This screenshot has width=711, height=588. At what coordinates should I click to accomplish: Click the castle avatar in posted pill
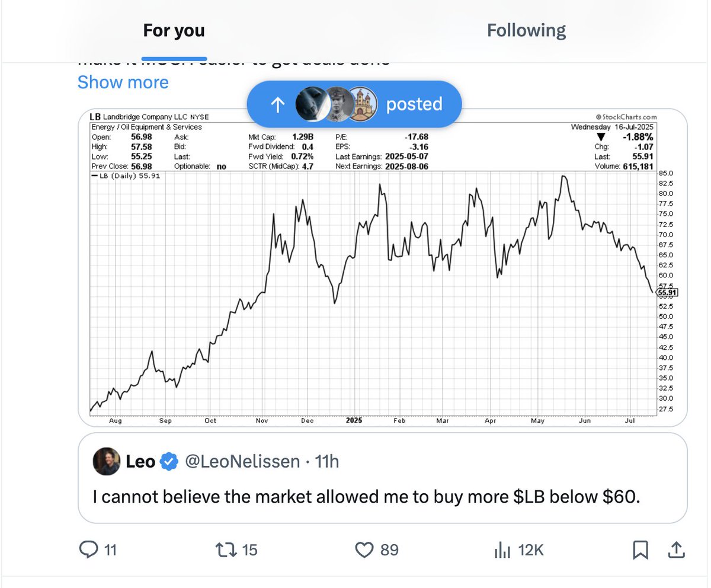tap(361, 104)
